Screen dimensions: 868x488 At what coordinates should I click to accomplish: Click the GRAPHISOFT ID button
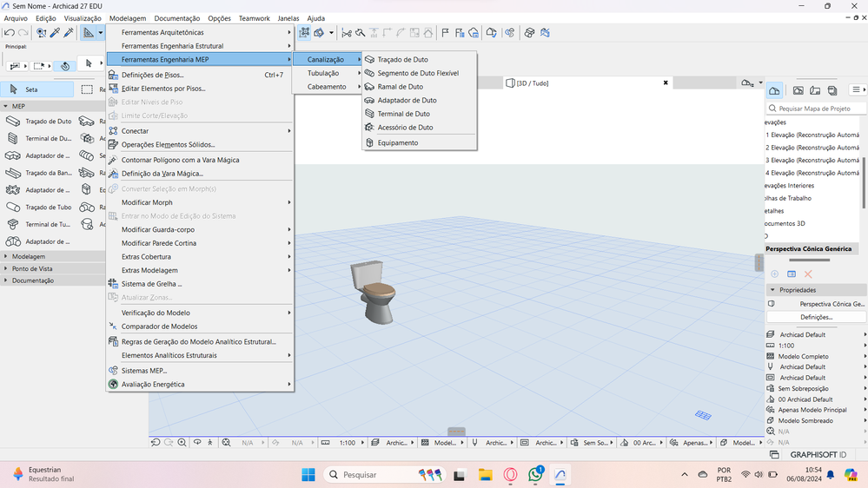(817, 454)
